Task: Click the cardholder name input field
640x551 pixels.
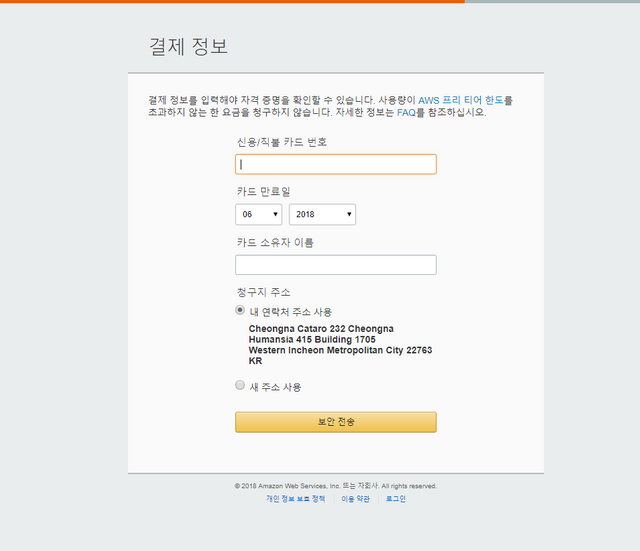Action: pyautogui.click(x=336, y=265)
